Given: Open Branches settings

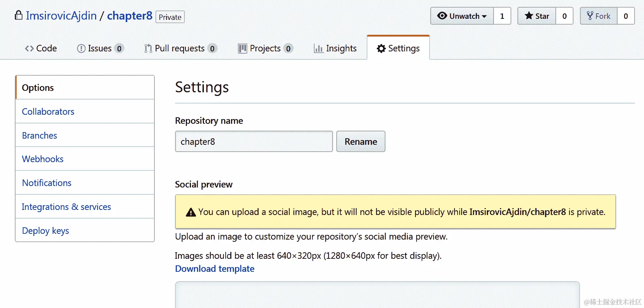Looking at the screenshot, I should pyautogui.click(x=85, y=135).
